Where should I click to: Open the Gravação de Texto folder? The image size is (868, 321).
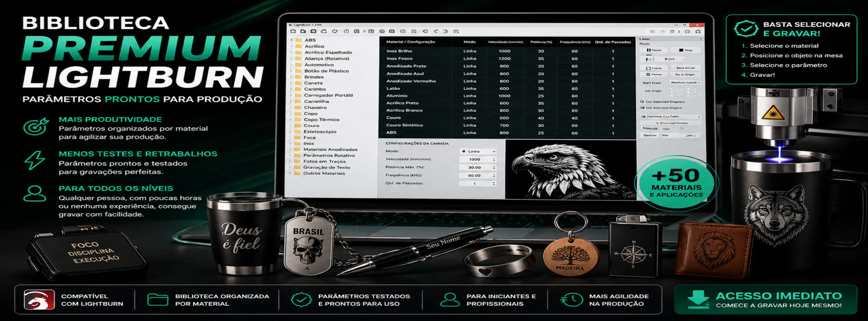[x=322, y=167]
